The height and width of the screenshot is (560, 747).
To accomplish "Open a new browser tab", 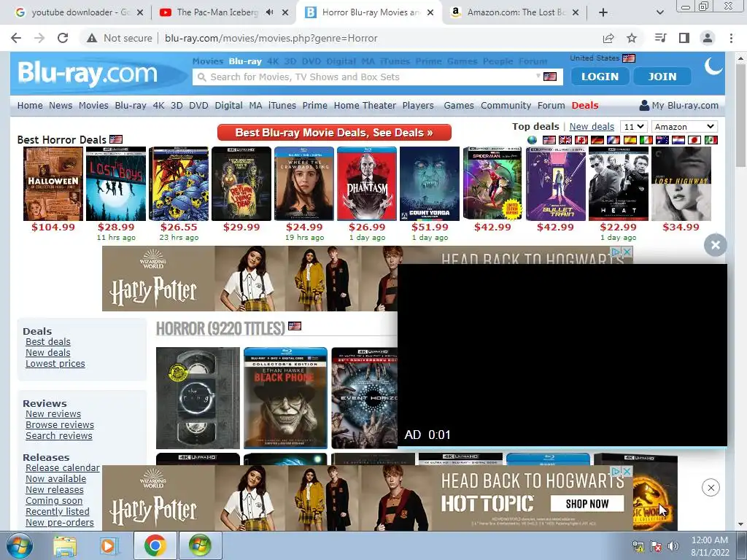I will 603,12.
